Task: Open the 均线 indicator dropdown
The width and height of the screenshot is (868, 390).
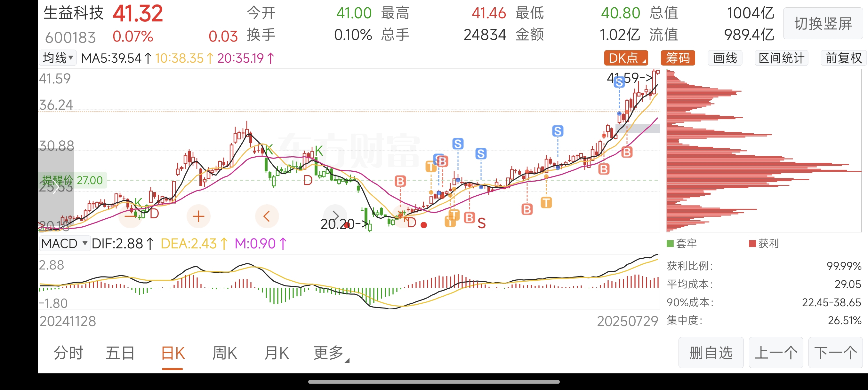Action: tap(58, 58)
